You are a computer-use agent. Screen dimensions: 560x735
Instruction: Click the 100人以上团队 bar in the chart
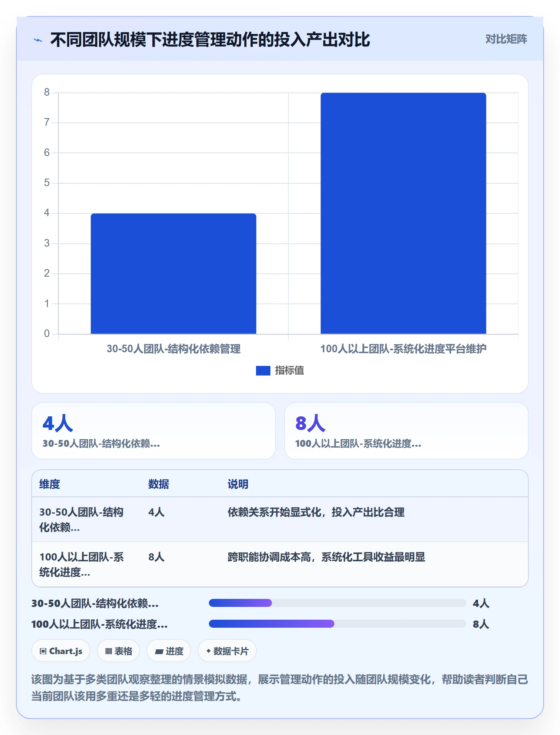click(x=403, y=213)
